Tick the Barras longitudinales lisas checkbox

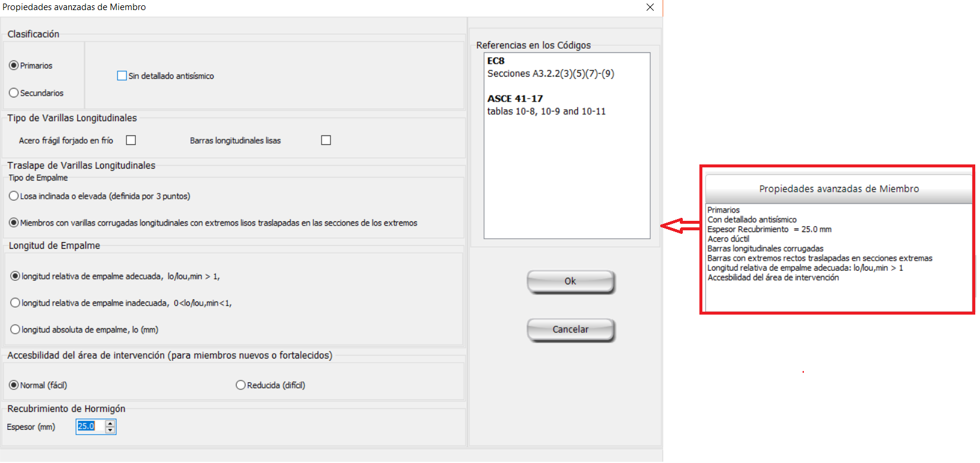[x=326, y=140]
